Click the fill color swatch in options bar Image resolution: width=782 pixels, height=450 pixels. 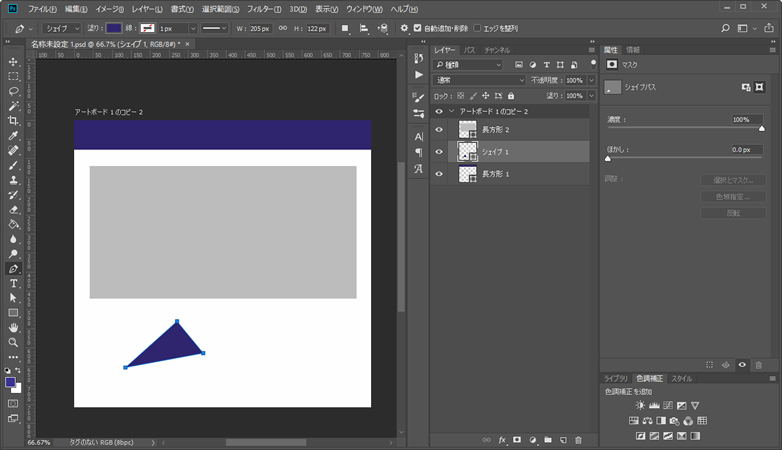[114, 28]
